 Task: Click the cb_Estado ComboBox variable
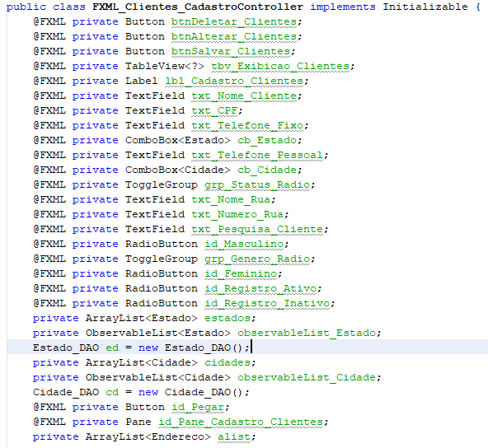click(267, 140)
